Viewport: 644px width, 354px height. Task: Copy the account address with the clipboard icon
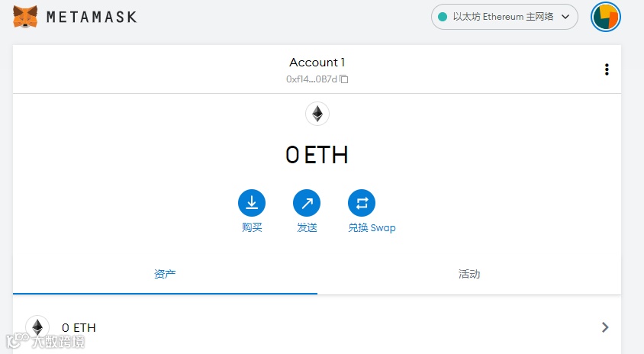(344, 79)
